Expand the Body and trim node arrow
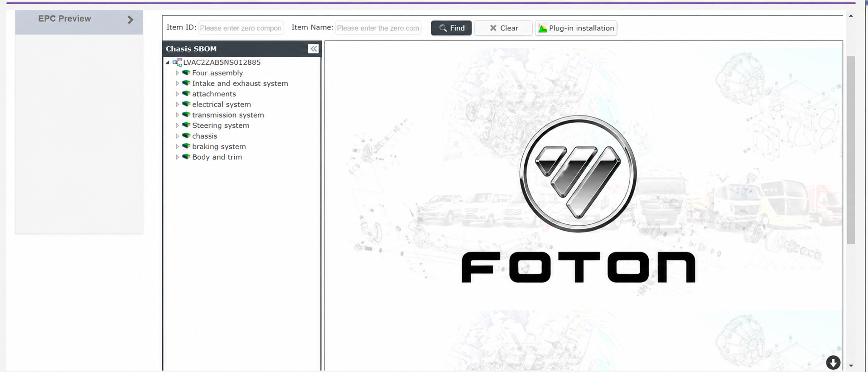Screen dimensions: 868x372 [x=177, y=157]
